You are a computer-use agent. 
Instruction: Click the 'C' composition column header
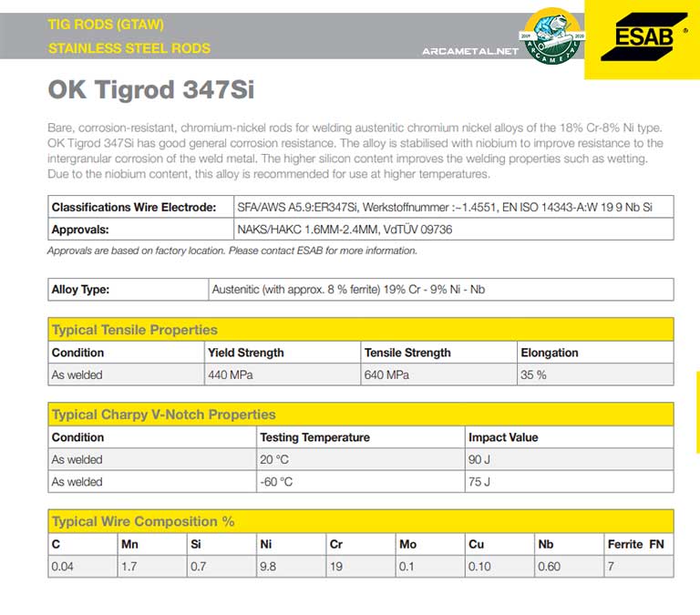coord(56,545)
